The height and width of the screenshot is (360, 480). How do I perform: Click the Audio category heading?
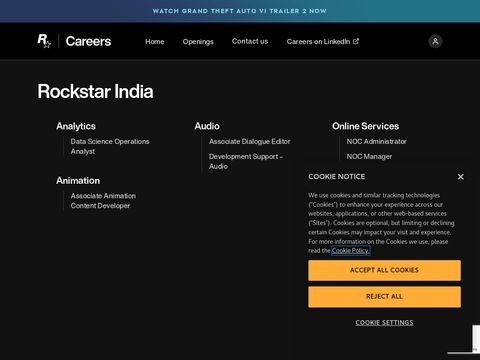point(207,126)
